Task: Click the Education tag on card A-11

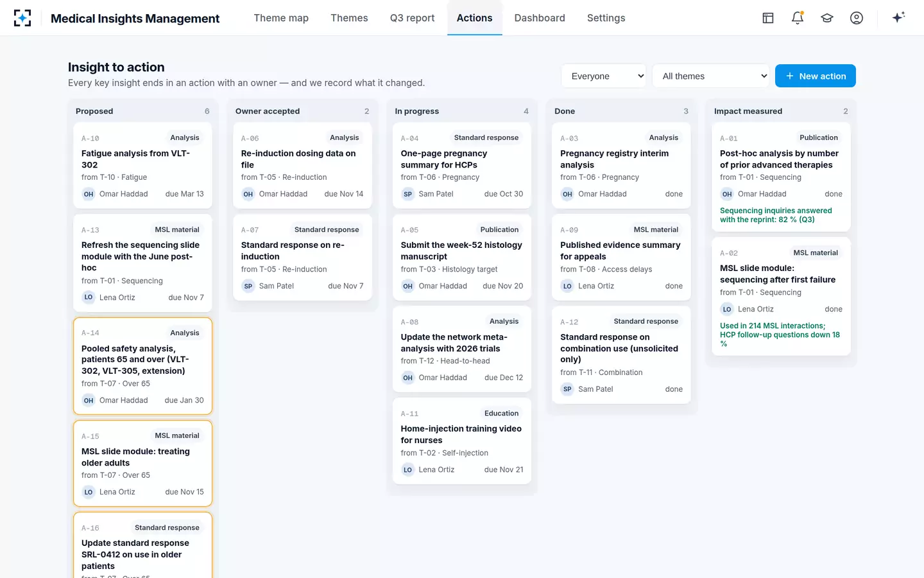Action: pyautogui.click(x=501, y=413)
